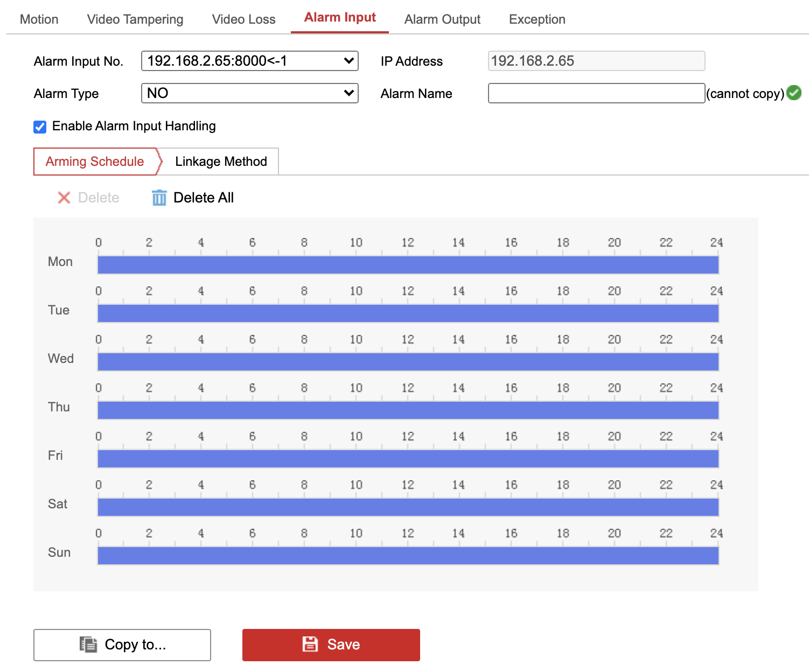Click the red X Delete icon
The image size is (809, 672).
coord(64,198)
